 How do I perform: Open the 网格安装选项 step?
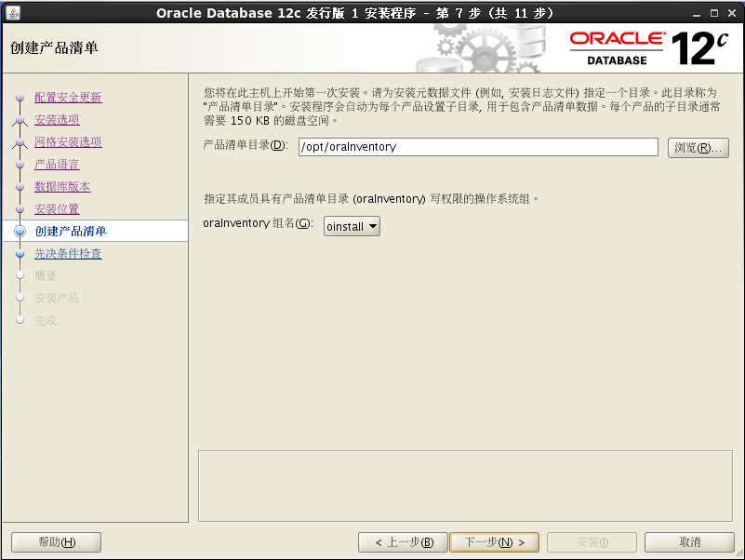68,142
